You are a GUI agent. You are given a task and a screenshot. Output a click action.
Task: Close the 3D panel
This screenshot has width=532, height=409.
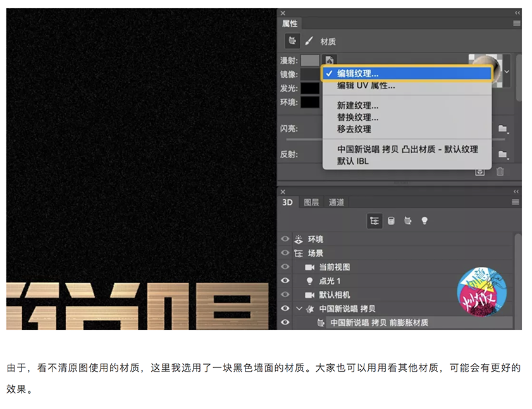[x=283, y=192]
